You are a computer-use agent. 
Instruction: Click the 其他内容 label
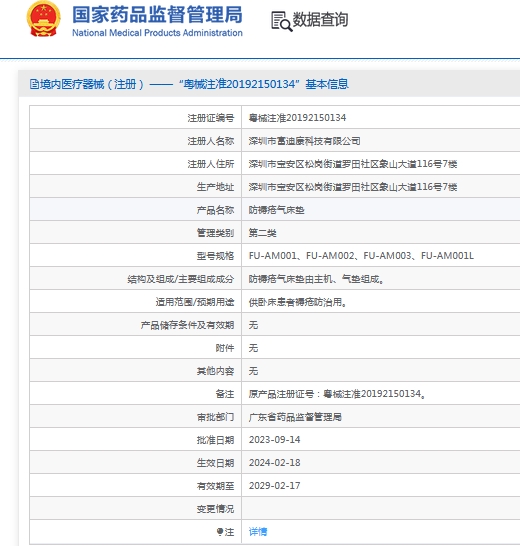[215, 371]
